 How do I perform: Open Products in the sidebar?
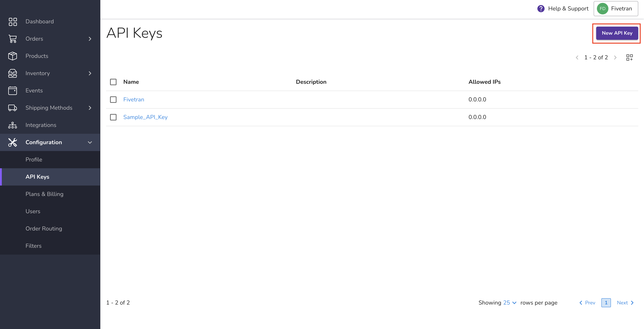click(x=50, y=56)
